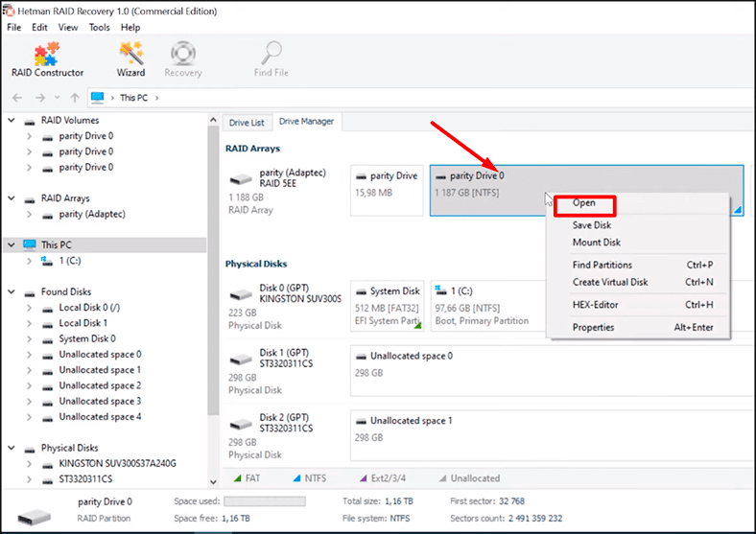Open the View menu
Viewport: 756px width, 534px height.
tap(68, 28)
